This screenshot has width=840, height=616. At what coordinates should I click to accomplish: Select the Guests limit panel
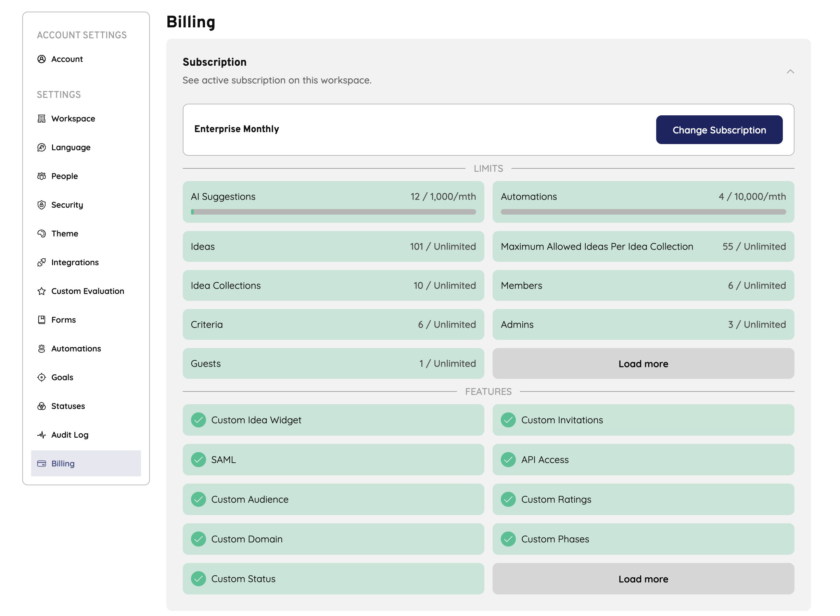[333, 363]
